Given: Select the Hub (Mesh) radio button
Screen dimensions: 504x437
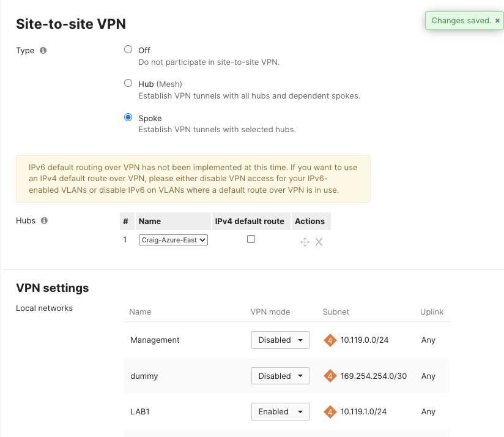Looking at the screenshot, I should click(x=128, y=83).
